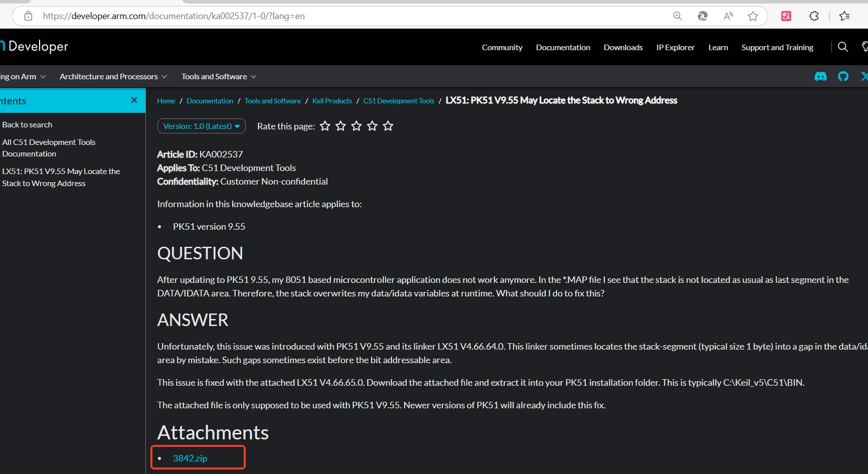Click the QUESTION heading
The height and width of the screenshot is (474, 868).
coord(200,253)
